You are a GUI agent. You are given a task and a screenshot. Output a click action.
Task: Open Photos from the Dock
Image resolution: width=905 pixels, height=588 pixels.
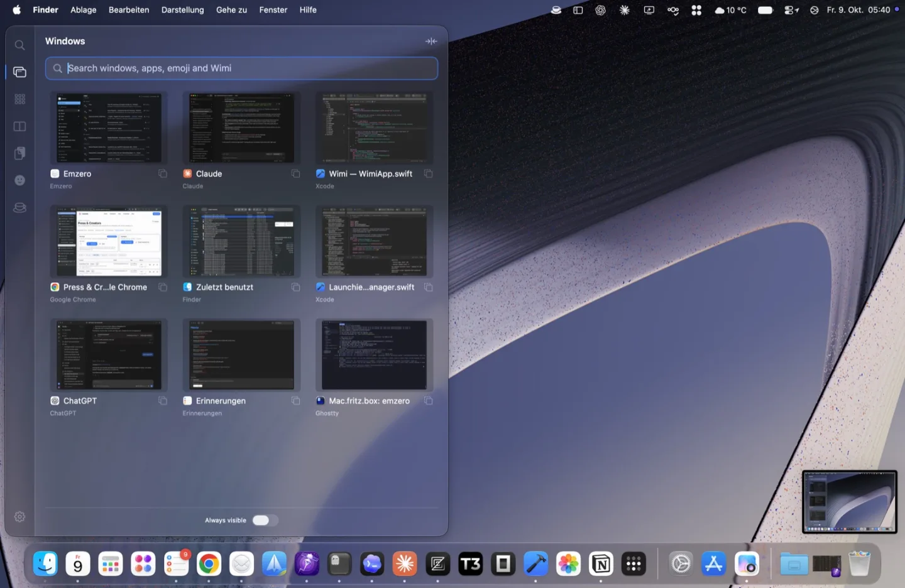pyautogui.click(x=568, y=564)
